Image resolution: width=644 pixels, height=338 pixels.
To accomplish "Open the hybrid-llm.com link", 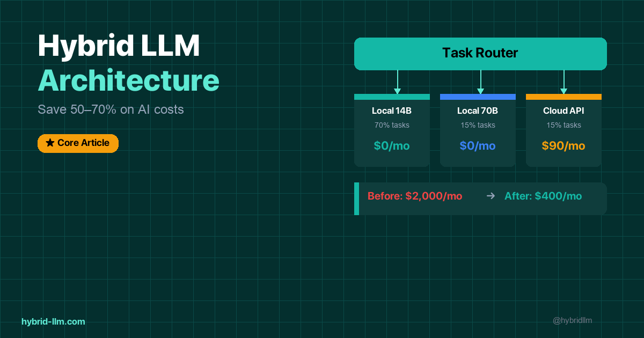I will pyautogui.click(x=53, y=321).
